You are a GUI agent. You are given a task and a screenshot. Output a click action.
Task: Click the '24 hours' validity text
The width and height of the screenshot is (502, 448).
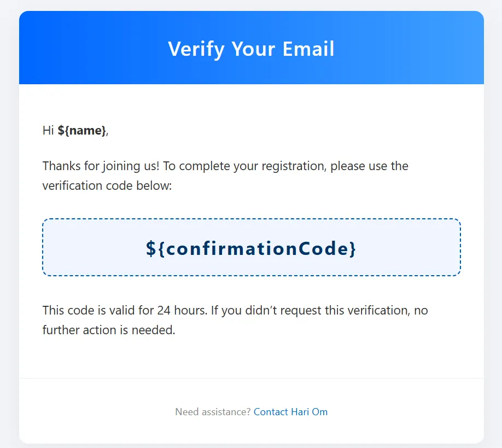coord(182,310)
